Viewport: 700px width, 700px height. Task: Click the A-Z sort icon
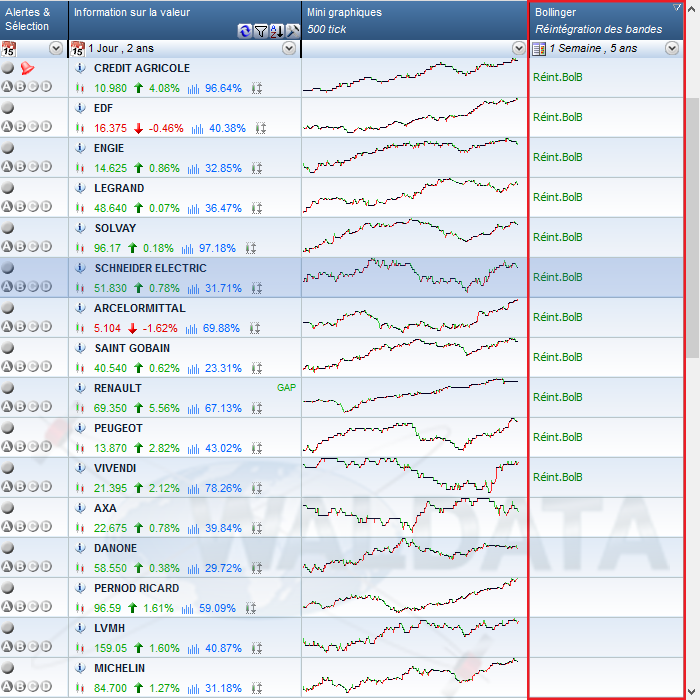tap(277, 31)
